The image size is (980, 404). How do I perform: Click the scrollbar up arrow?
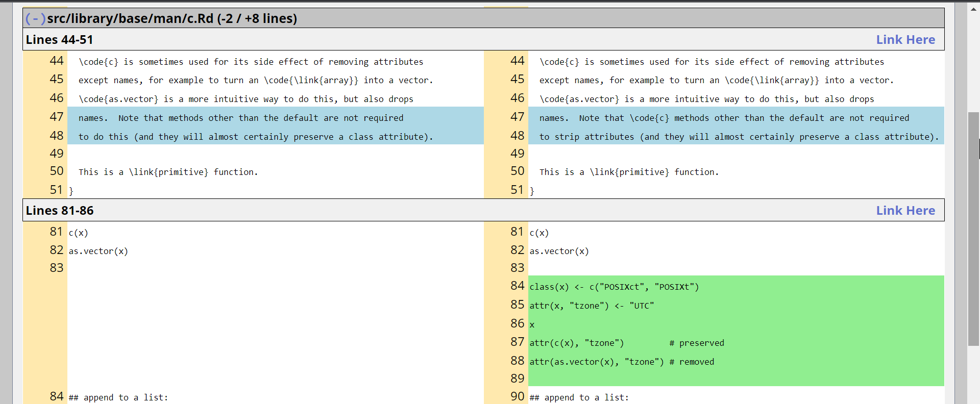click(973, 9)
